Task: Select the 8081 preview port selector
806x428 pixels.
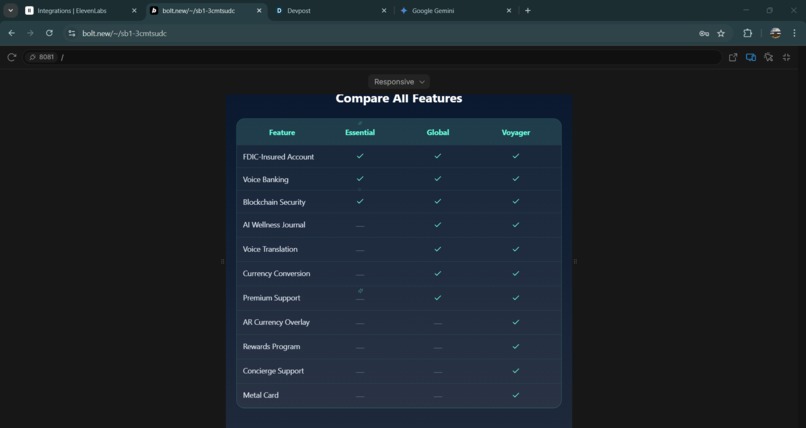Action: [42, 57]
